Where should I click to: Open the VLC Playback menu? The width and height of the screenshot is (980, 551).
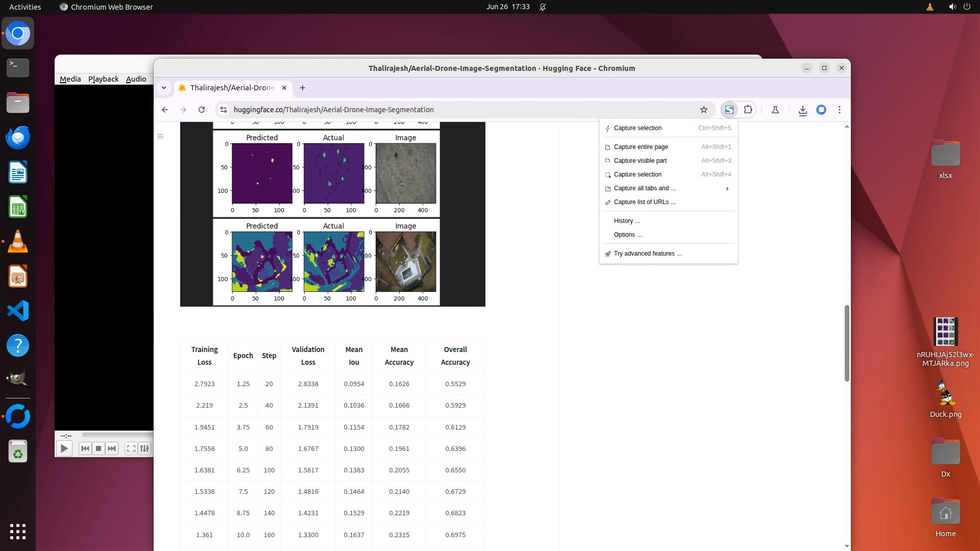point(103,79)
